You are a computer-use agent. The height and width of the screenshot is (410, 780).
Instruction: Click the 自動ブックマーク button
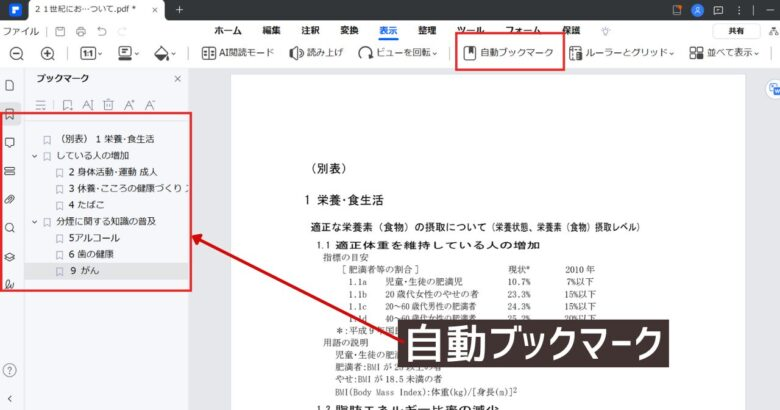tap(508, 52)
